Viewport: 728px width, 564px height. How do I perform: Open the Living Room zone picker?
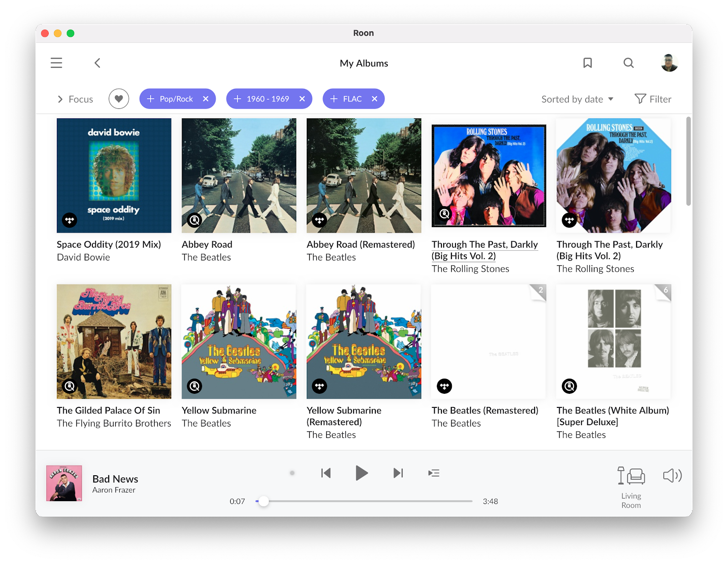tap(631, 488)
